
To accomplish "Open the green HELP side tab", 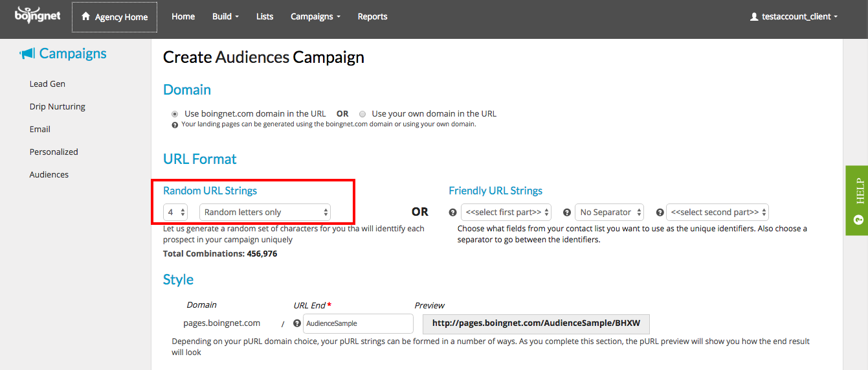I will point(856,200).
